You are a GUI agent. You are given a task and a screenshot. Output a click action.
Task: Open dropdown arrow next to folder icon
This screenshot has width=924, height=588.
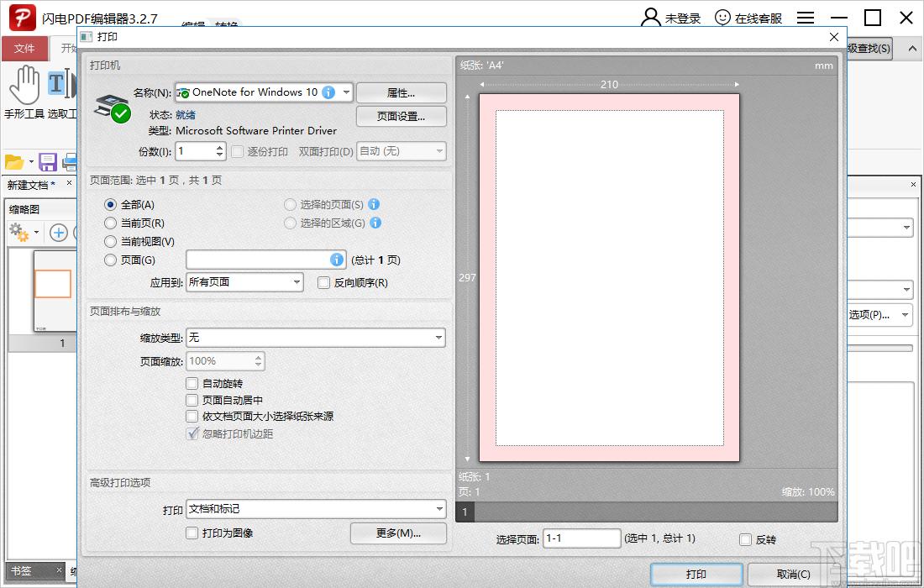32,162
